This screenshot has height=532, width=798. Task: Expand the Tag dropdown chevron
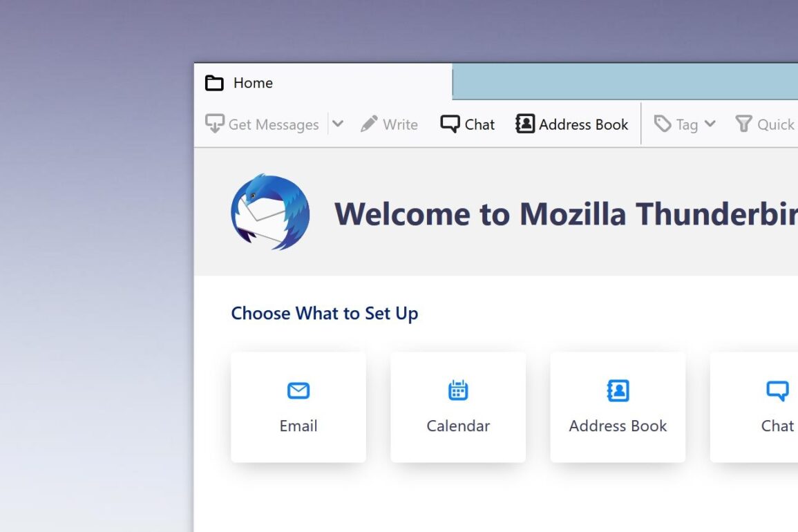710,124
